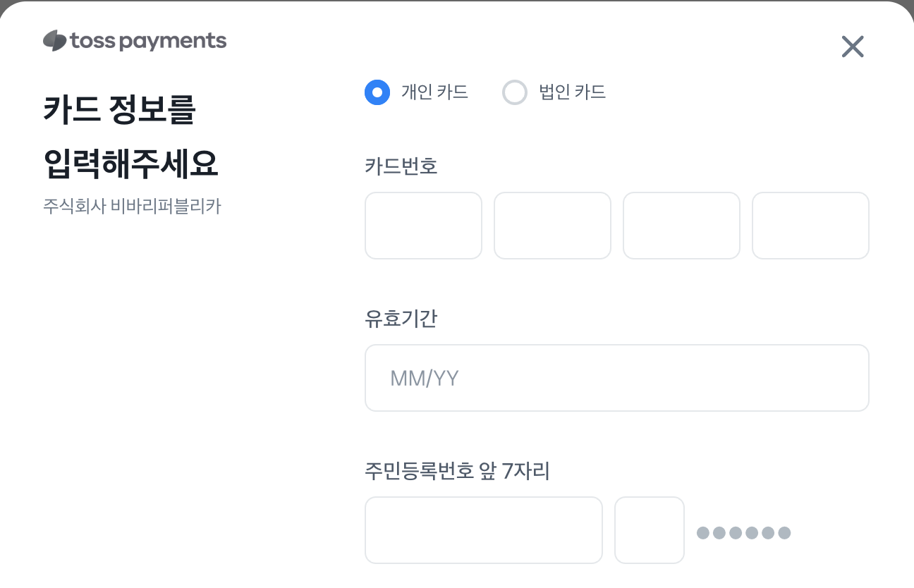Focus the small seventh-digit 주민등록번호 box
The width and height of the screenshot is (914, 588).
650,530
